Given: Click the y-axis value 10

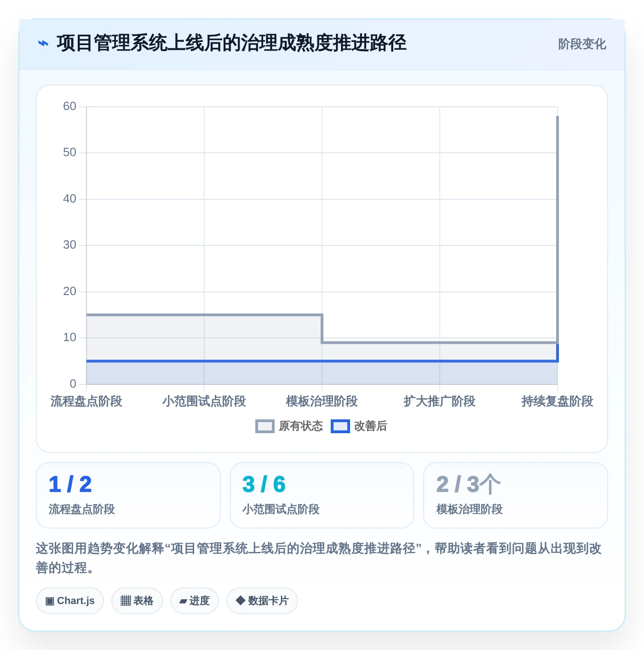Looking at the screenshot, I should click(69, 337).
